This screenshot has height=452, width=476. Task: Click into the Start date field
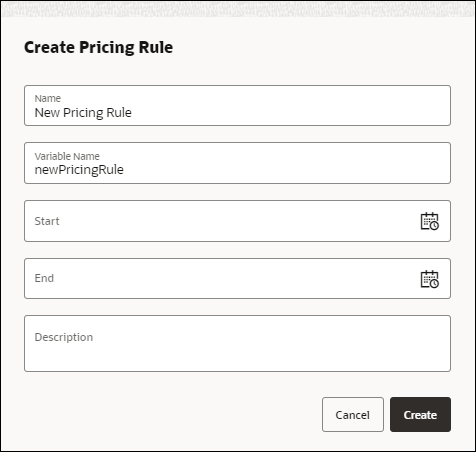pos(237,221)
